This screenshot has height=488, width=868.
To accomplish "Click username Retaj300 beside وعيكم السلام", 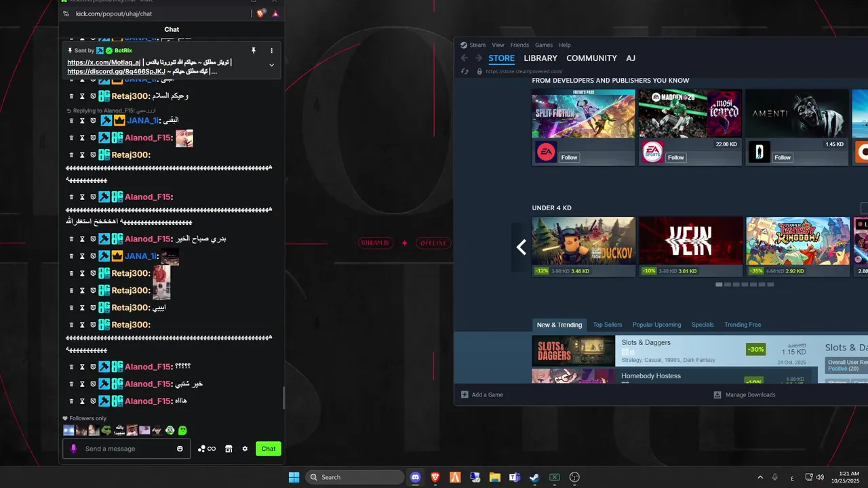I will pos(131,96).
